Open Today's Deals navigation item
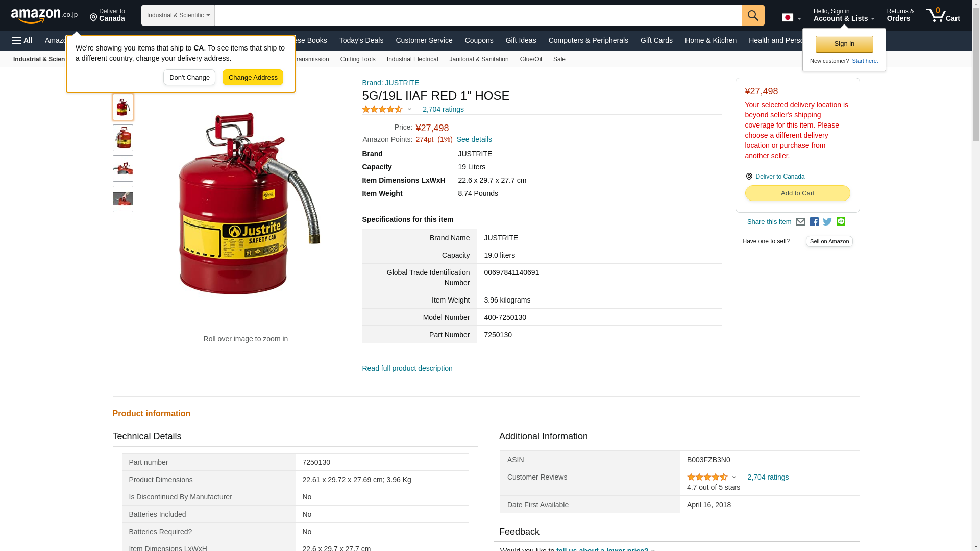 pyautogui.click(x=361, y=40)
